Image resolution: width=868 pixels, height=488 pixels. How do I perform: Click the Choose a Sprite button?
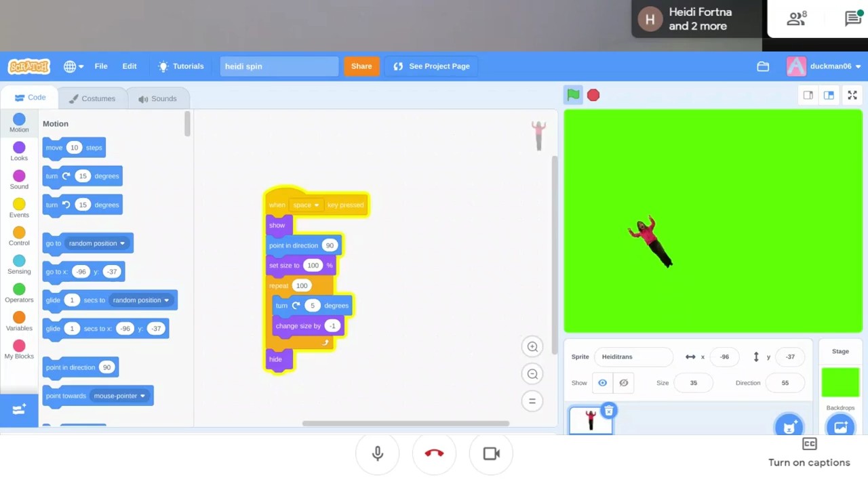point(789,427)
